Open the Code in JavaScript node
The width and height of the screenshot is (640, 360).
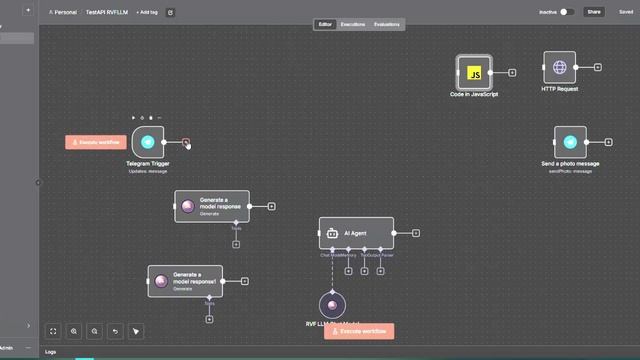click(x=474, y=73)
